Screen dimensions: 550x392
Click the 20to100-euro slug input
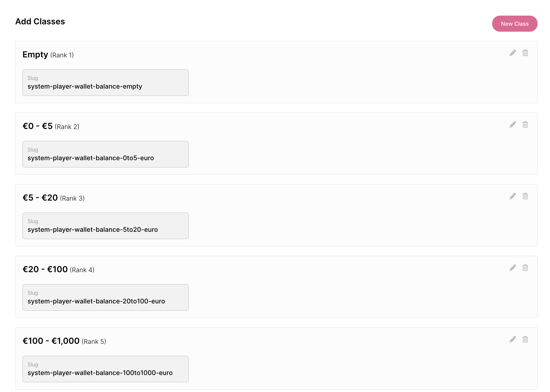[x=106, y=297]
